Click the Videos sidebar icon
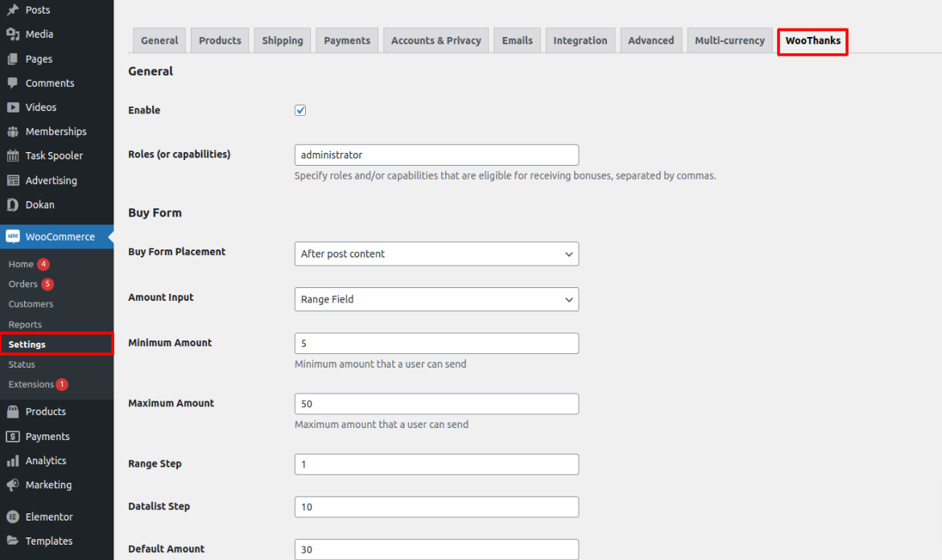The height and width of the screenshot is (560, 942). (11, 106)
